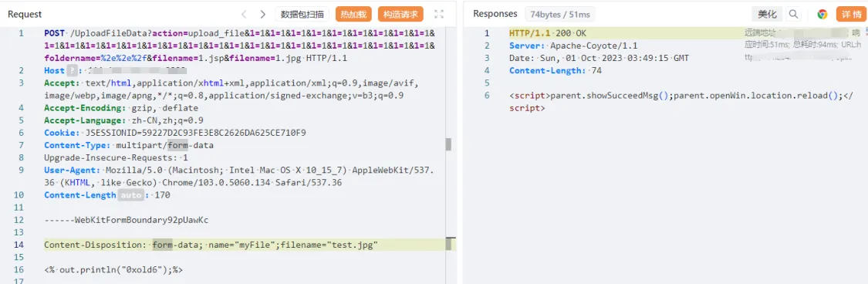Expand Request panel to fullscreen
This screenshot has height=284, width=868.
coord(439,15)
